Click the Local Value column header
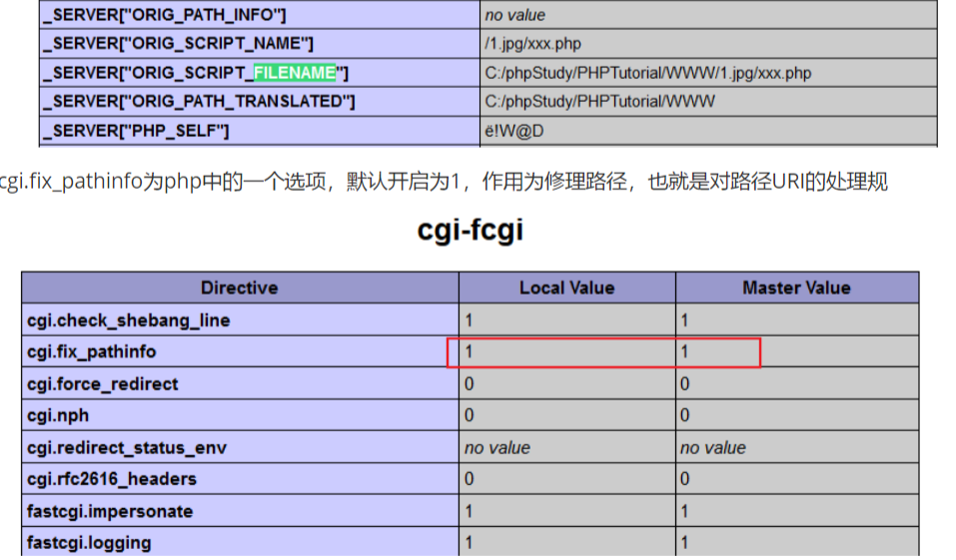Image resolution: width=956 pixels, height=560 pixels. 566,287
